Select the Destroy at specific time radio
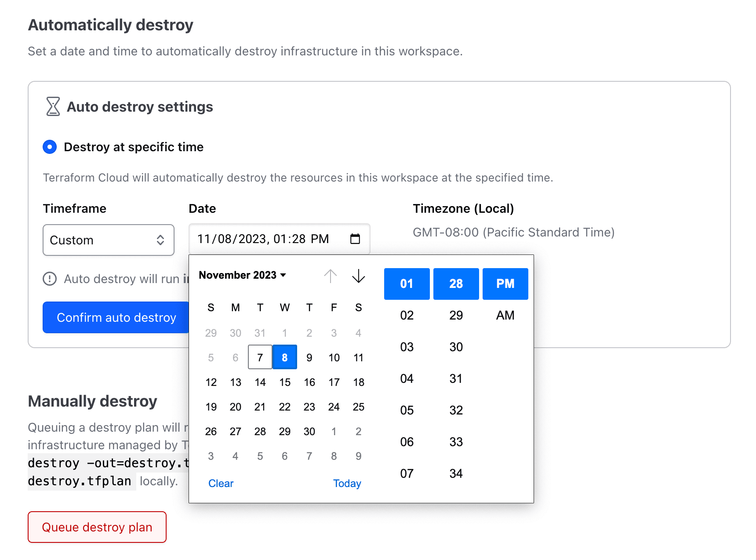Screen dimensions: 756x560 point(50,147)
